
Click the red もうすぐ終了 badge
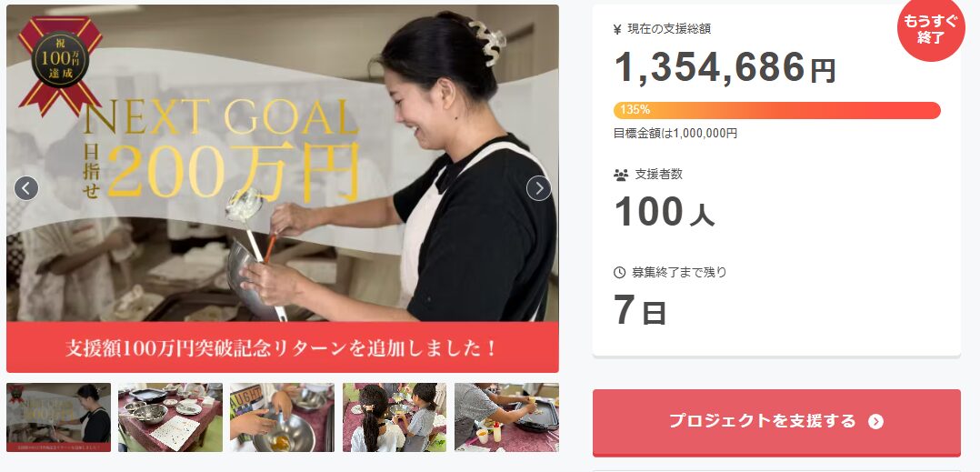pos(930,30)
